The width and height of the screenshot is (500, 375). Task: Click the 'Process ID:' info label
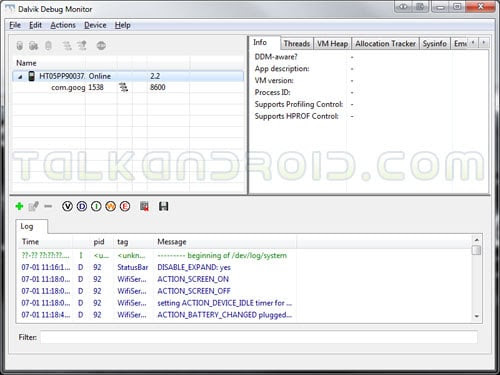coord(273,92)
